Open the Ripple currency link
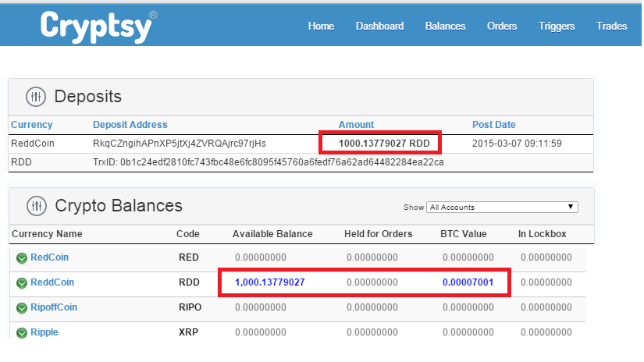Viewport: 644px width, 362px height. [x=44, y=332]
